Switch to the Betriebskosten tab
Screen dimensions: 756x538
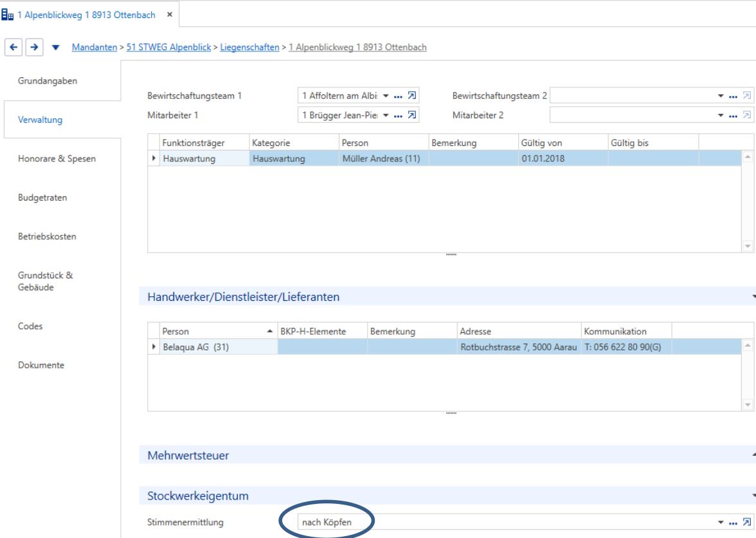click(48, 237)
